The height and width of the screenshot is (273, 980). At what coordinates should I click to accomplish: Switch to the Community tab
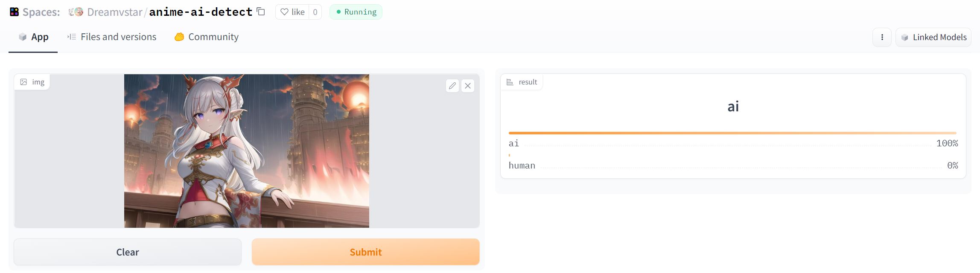pos(207,37)
